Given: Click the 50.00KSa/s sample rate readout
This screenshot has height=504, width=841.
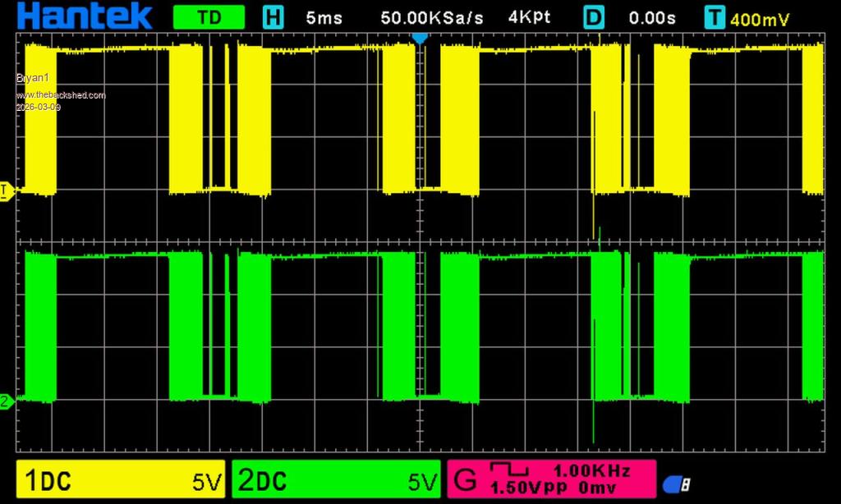Looking at the screenshot, I should click(432, 17).
